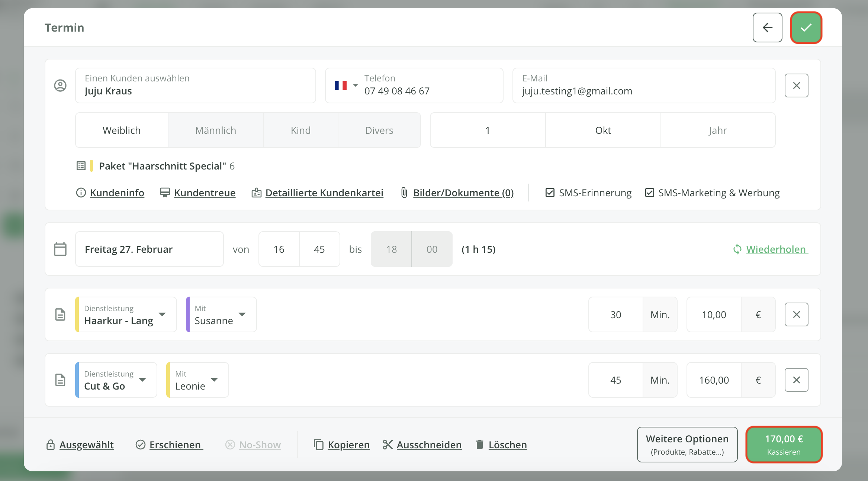Click the yellow Paket color marker
The width and height of the screenshot is (868, 481).
[x=91, y=166]
